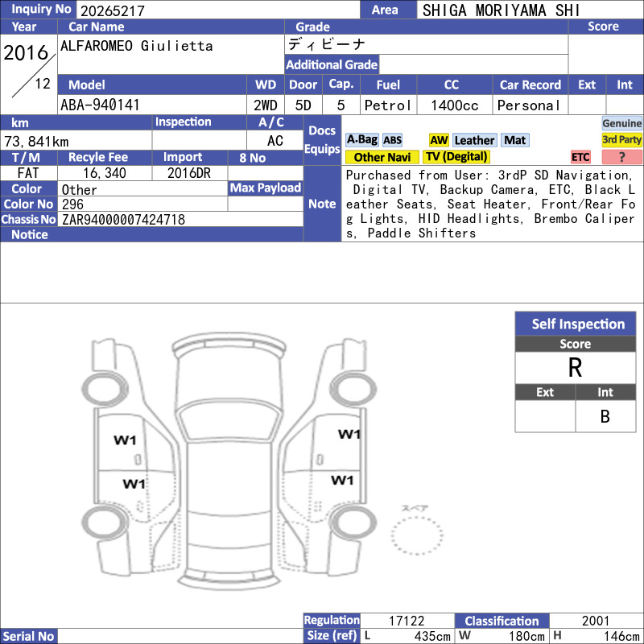Click the car diagram roof panel
This screenshot has height=644, width=644.
tap(229, 477)
